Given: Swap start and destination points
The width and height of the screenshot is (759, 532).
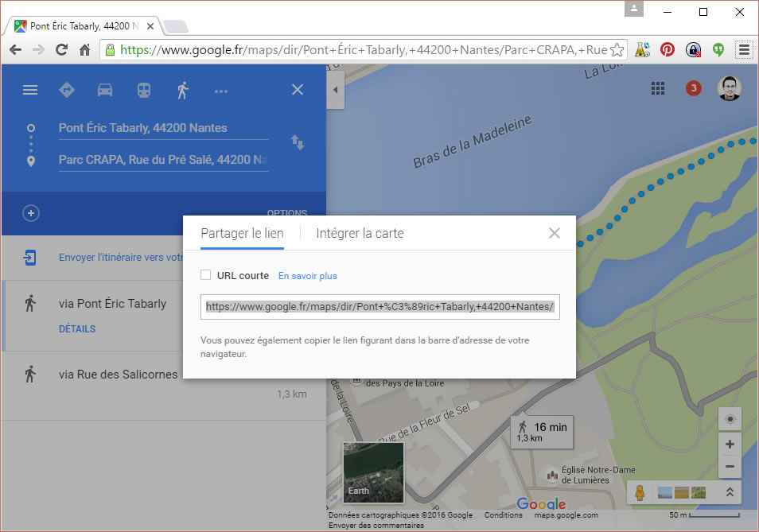Looking at the screenshot, I should point(298,142).
